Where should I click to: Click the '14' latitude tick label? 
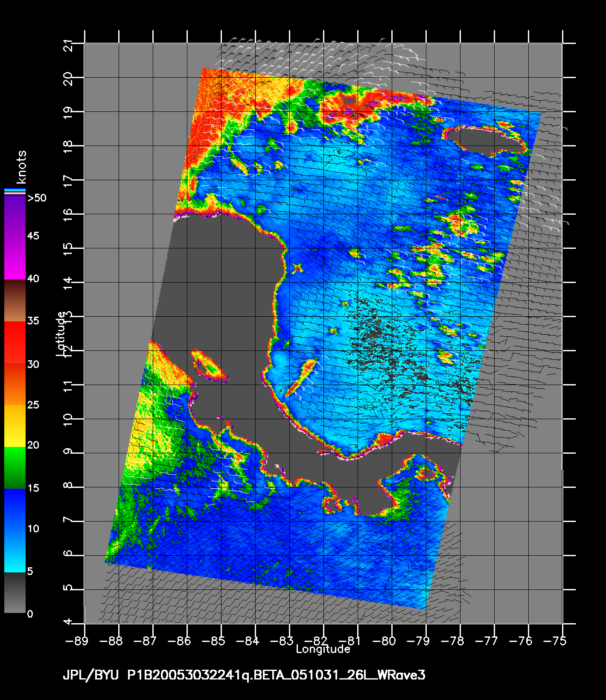click(67, 282)
